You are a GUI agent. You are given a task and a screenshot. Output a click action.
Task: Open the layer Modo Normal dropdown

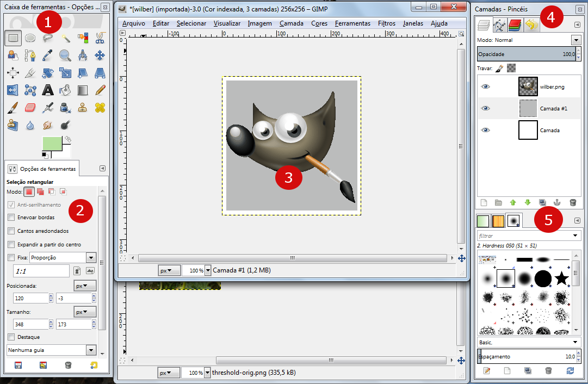576,40
